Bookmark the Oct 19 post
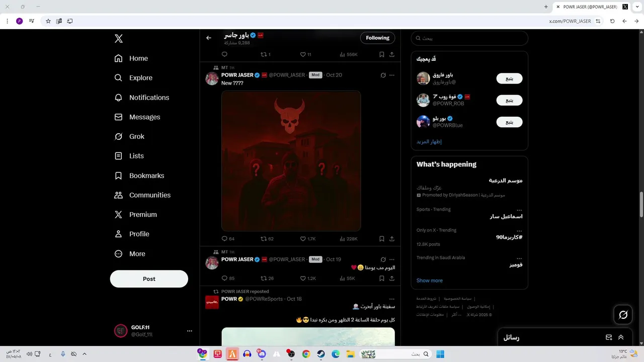Screen dimensions: 644x362 pyautogui.click(x=382, y=278)
